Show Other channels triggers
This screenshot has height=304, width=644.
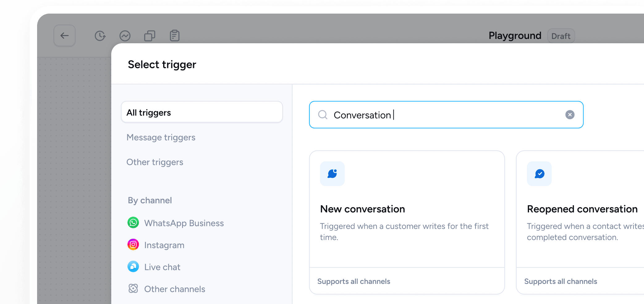pos(175,289)
